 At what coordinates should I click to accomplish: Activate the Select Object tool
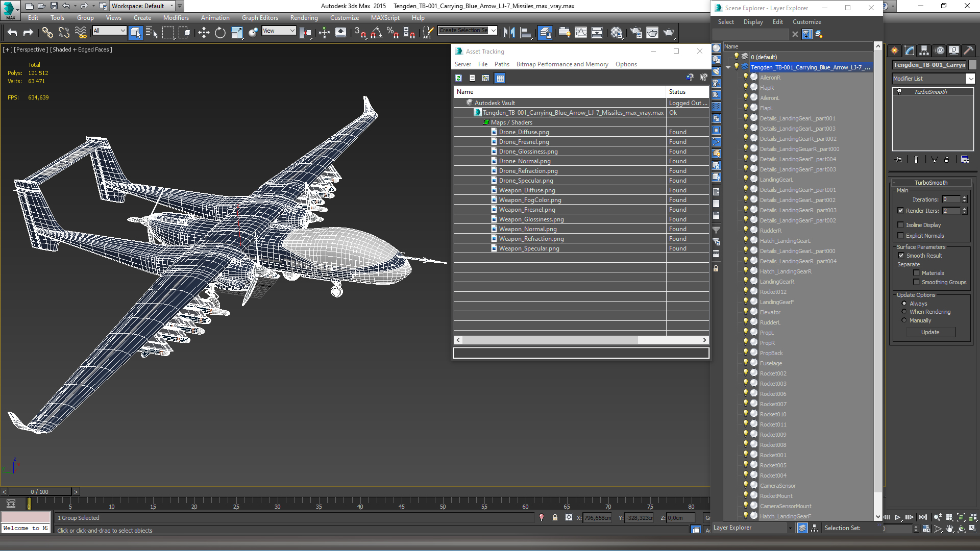click(135, 33)
